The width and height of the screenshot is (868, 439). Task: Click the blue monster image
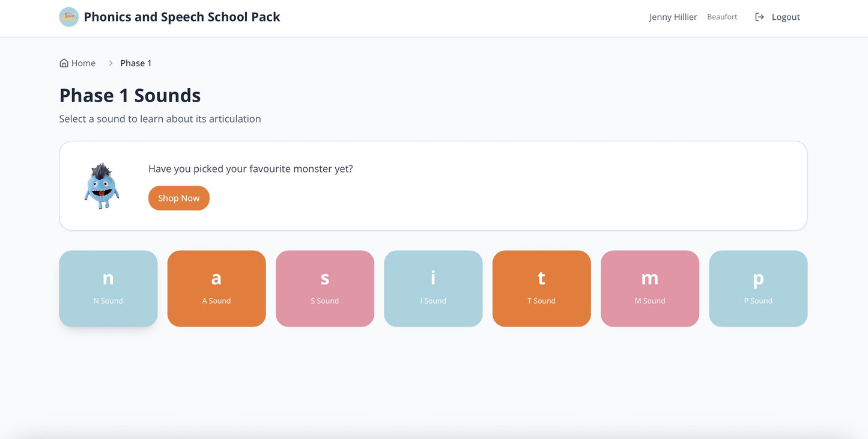click(102, 186)
